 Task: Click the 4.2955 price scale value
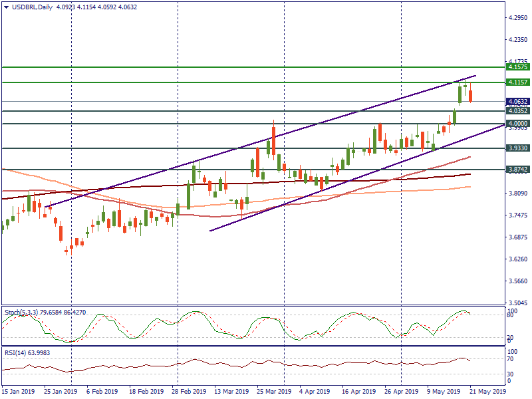click(x=517, y=18)
